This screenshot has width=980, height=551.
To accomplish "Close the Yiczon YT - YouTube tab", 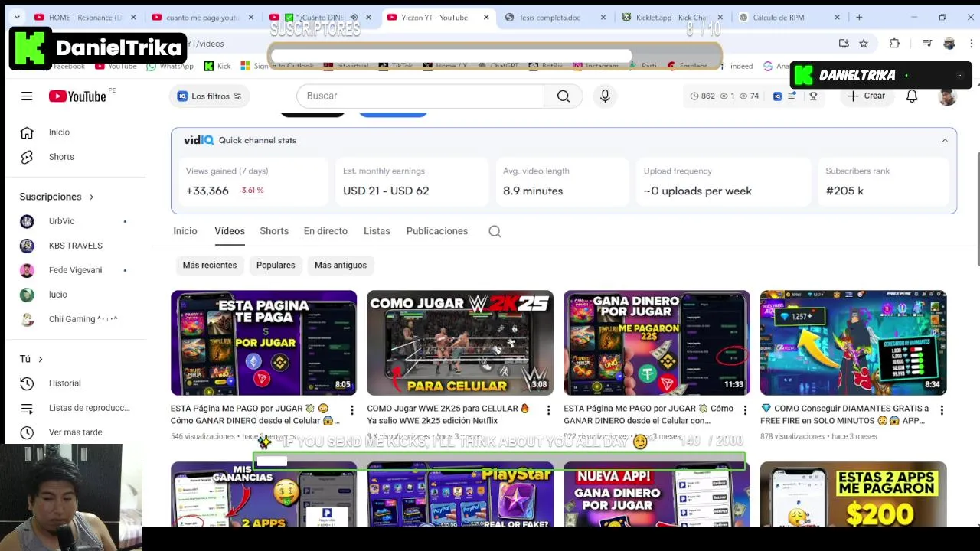I will tap(486, 17).
